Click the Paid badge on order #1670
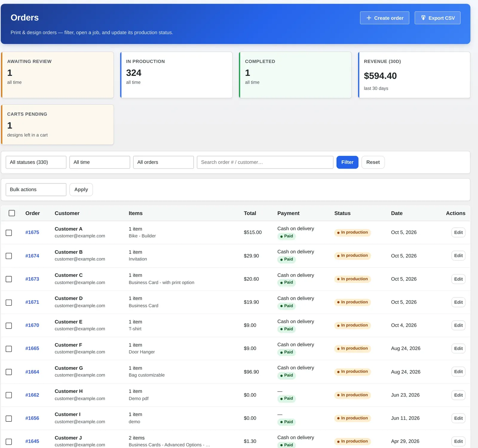478x448 pixels. (x=287, y=329)
